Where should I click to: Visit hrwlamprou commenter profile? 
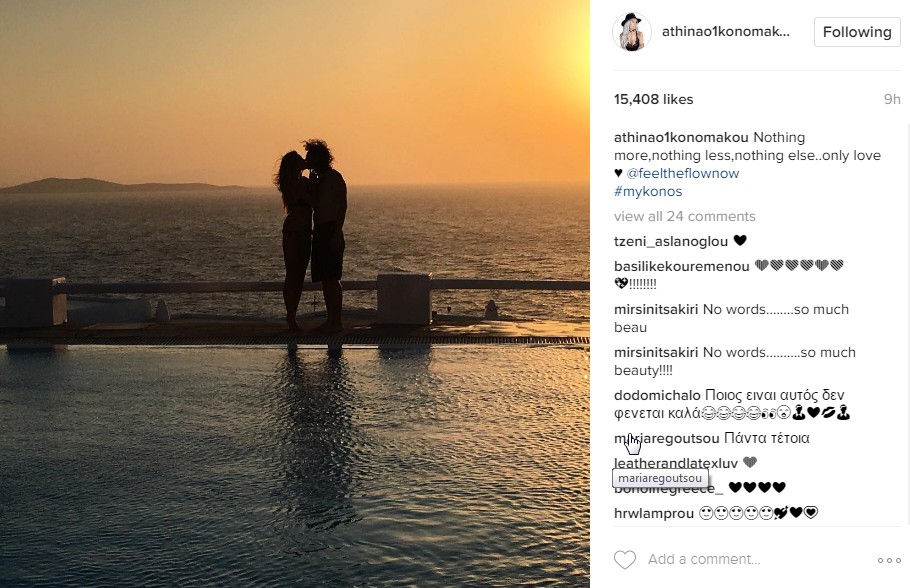pos(654,514)
